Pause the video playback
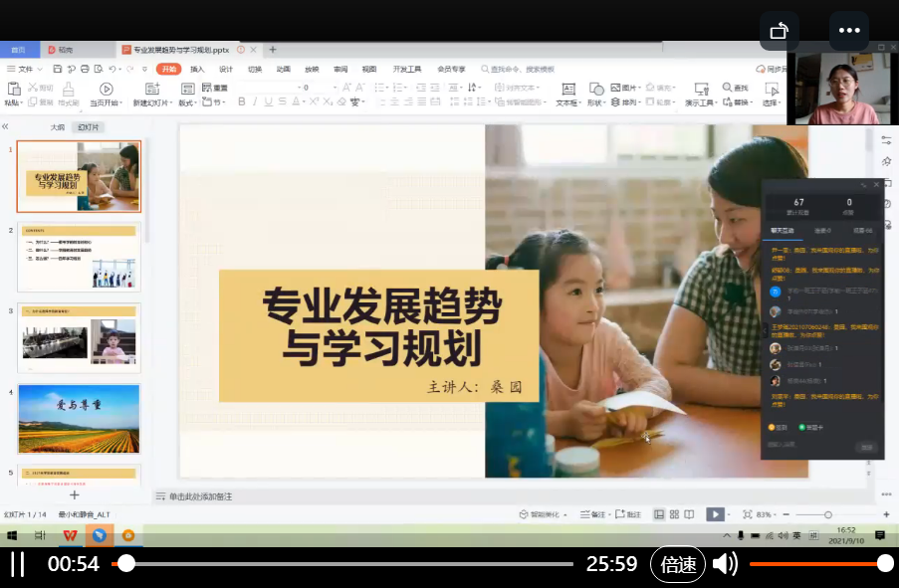This screenshot has height=588, width=899. coord(18,564)
